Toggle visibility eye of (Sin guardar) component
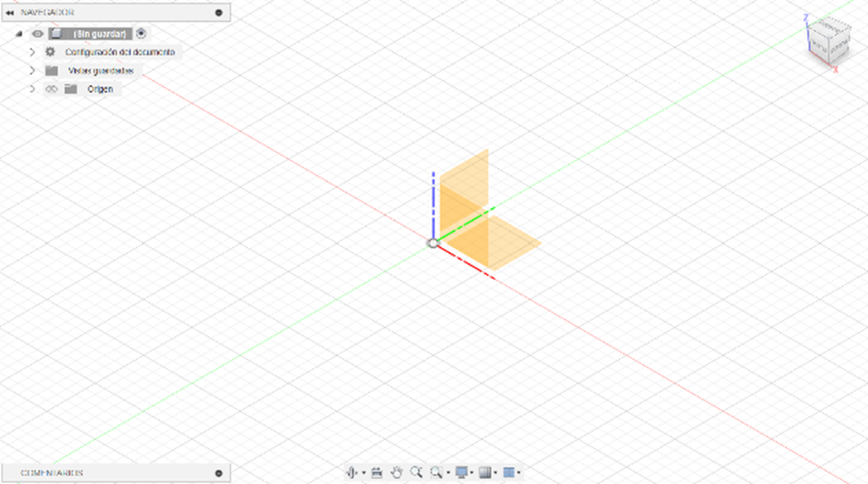Screen dimensions: 868x484 tap(37, 34)
